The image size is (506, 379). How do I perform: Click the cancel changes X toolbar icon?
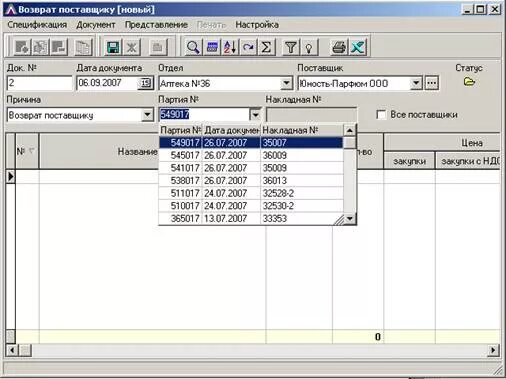tap(132, 47)
